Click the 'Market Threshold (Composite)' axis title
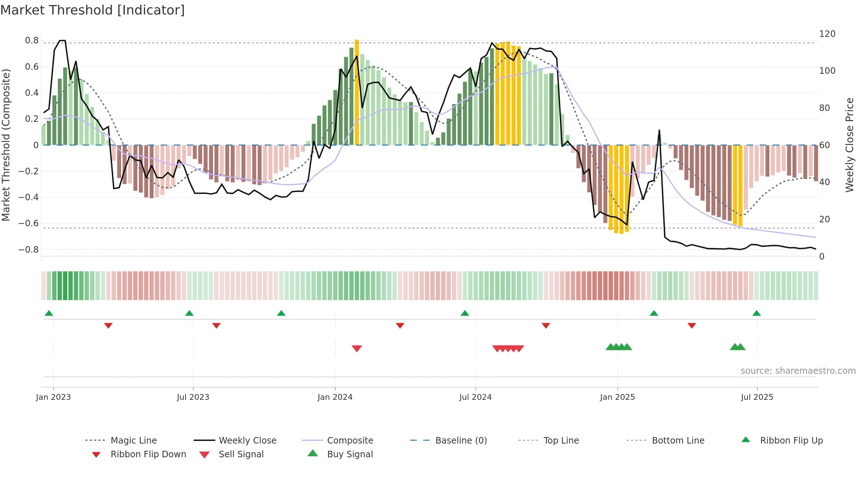This screenshot has width=868, height=488. (x=6, y=145)
